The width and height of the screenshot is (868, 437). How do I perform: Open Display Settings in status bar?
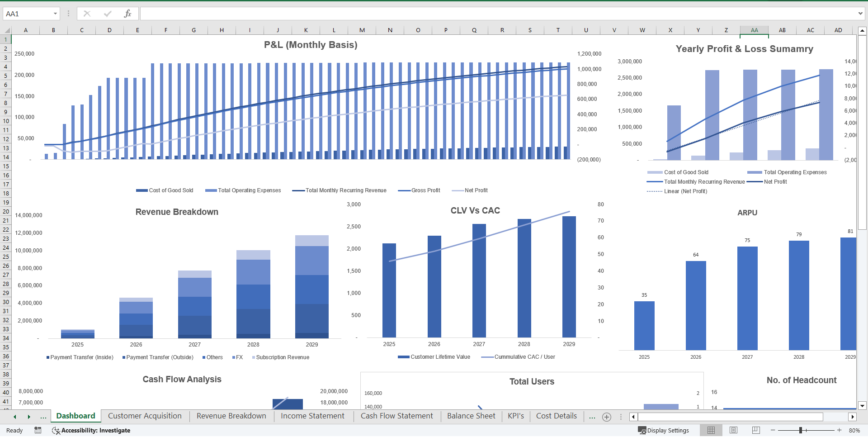click(663, 430)
